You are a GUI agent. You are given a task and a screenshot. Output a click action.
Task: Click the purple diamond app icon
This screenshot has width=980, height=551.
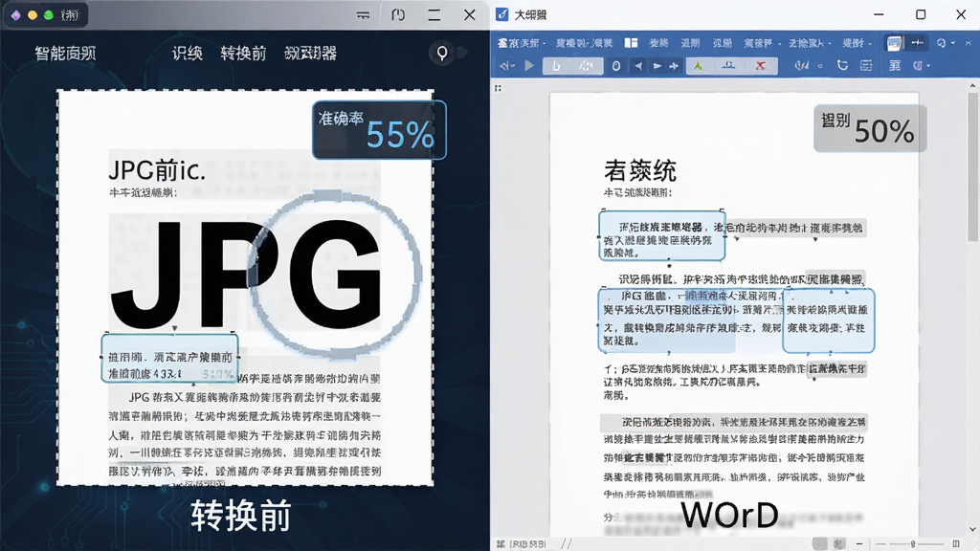[x=16, y=15]
